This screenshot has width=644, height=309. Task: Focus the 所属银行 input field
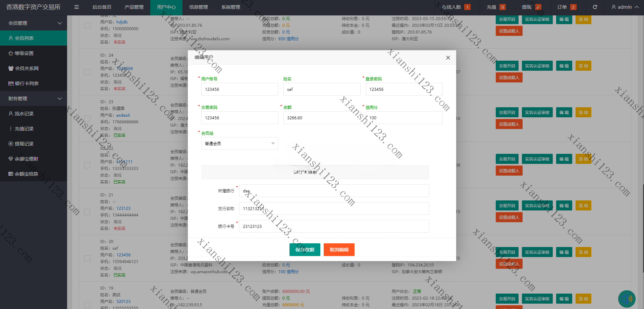334,191
